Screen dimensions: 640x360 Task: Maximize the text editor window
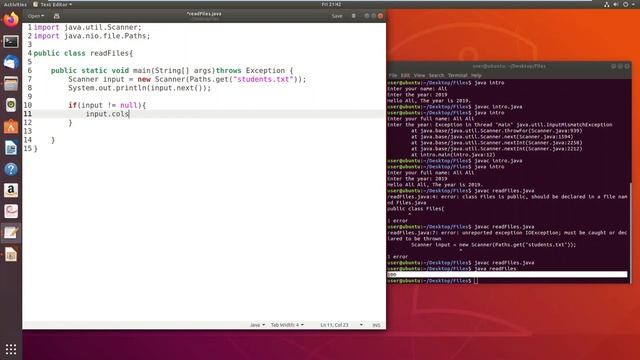point(373,16)
